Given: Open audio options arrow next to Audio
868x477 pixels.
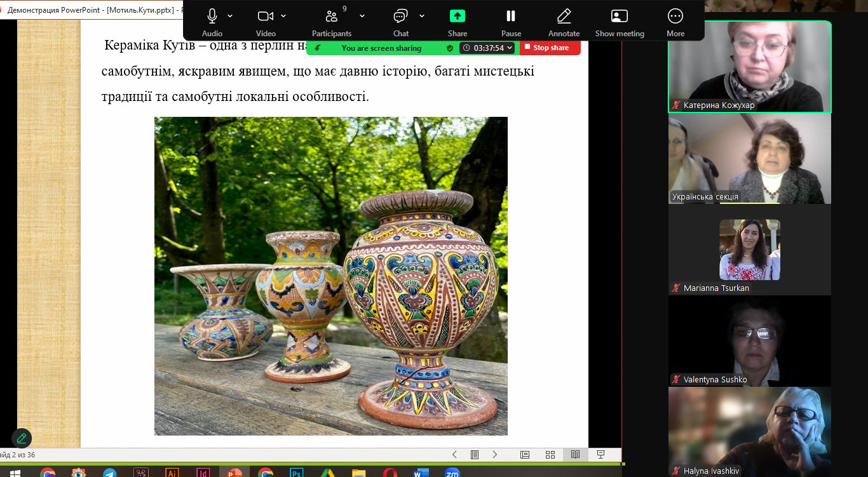Looking at the screenshot, I should click(x=230, y=16).
